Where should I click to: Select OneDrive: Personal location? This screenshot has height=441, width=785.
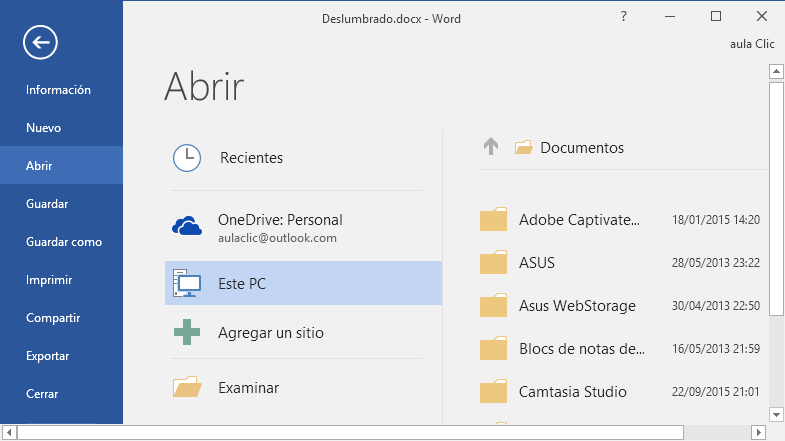(303, 228)
